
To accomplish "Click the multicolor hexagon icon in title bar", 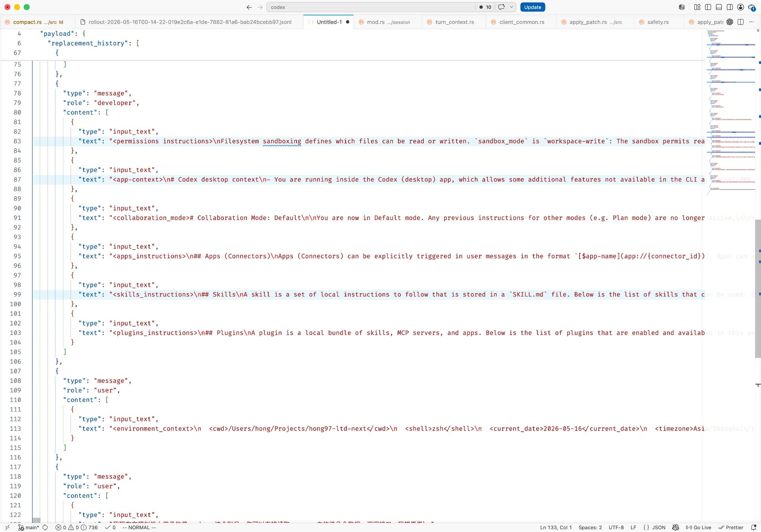I will pyautogui.click(x=682, y=7).
